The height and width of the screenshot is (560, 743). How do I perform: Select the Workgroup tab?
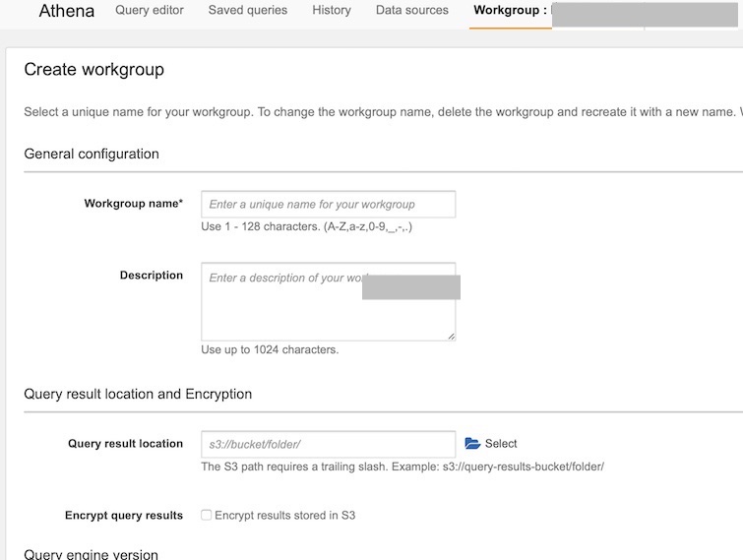pyautogui.click(x=510, y=11)
